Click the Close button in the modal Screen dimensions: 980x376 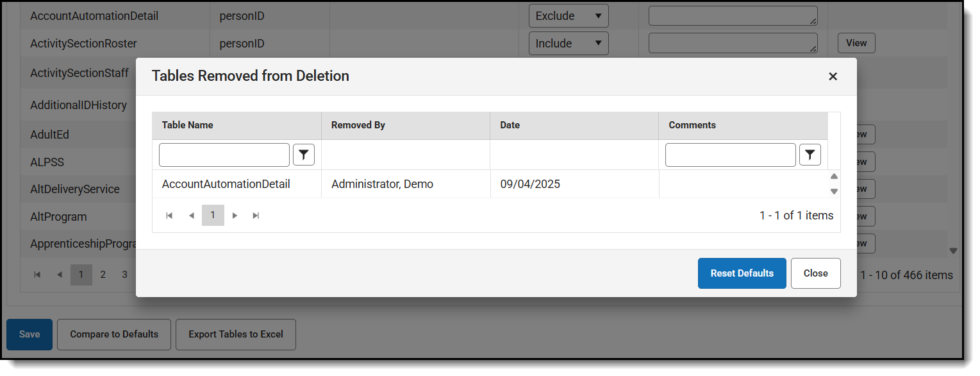coord(815,273)
